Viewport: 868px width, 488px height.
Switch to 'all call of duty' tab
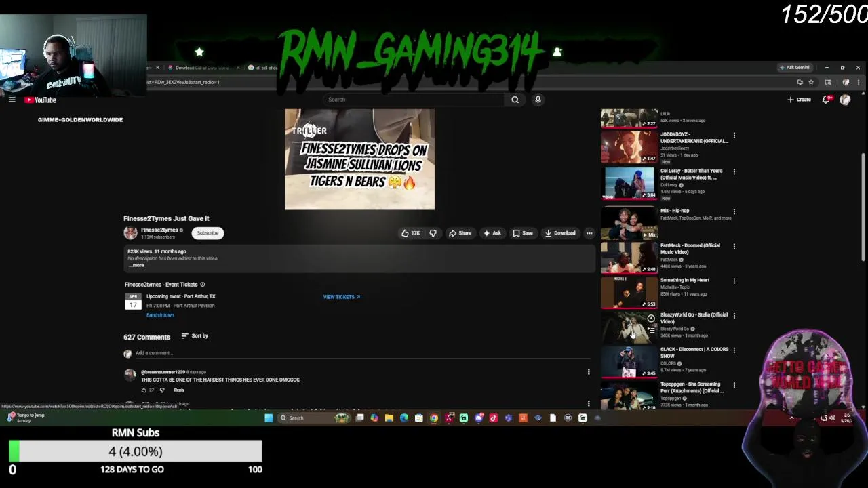262,68
